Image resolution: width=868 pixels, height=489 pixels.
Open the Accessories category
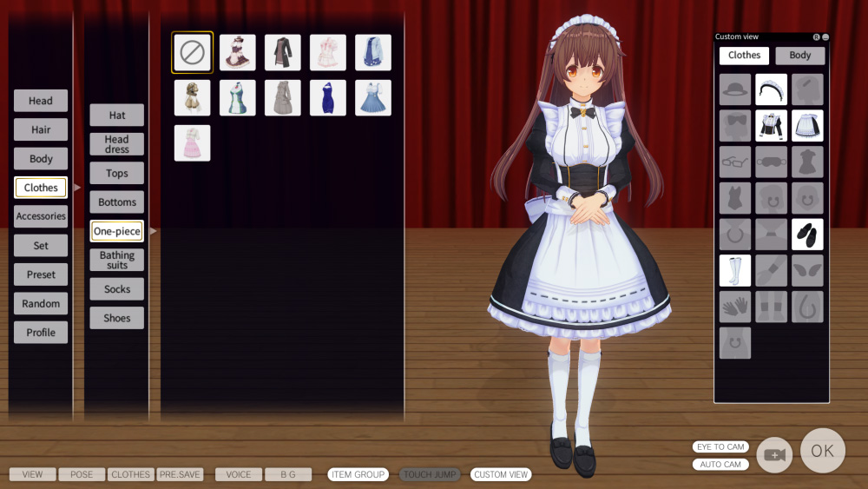tap(41, 216)
